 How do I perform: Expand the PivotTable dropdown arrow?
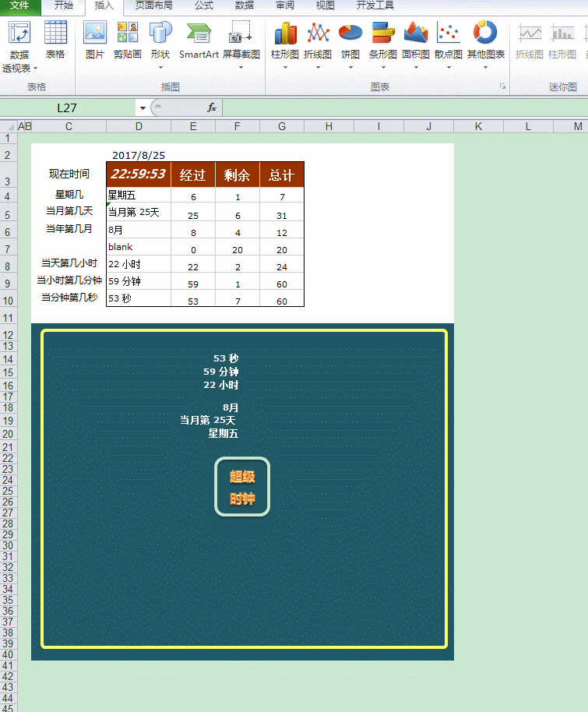(35, 69)
